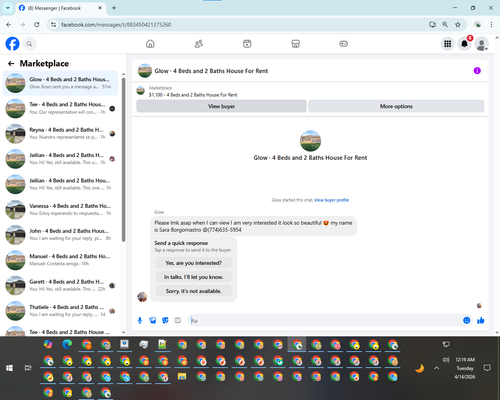Click the address bar URL
500x400 pixels.
pos(116,25)
